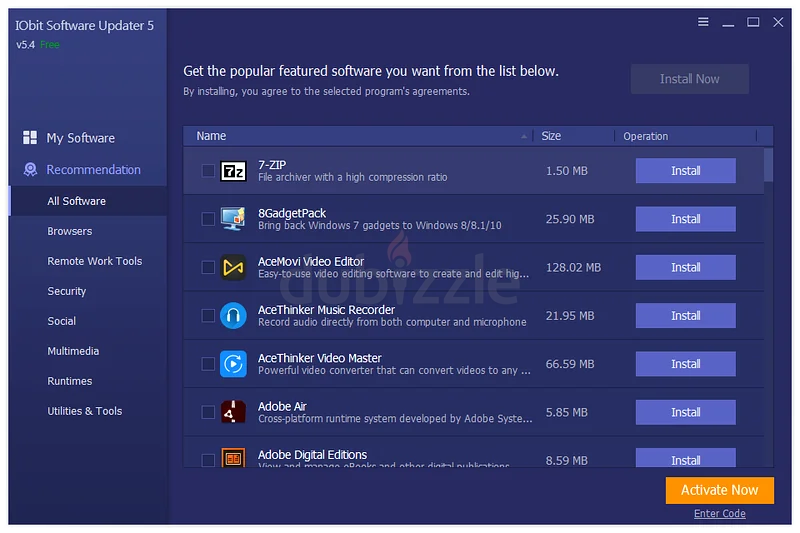Click the Recommendation badge icon

(30, 169)
